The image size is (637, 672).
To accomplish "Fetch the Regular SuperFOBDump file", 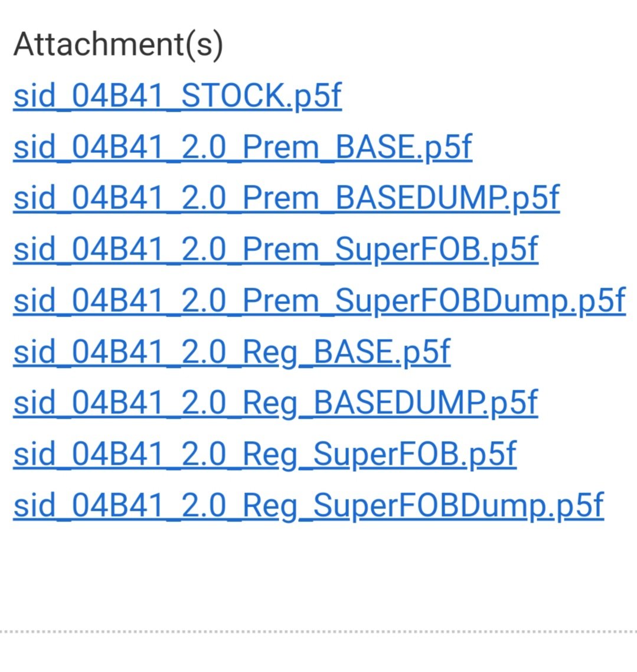I will pos(308,506).
